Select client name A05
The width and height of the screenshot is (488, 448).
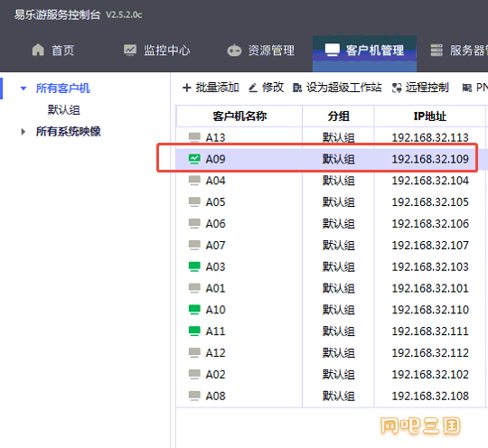tap(215, 202)
